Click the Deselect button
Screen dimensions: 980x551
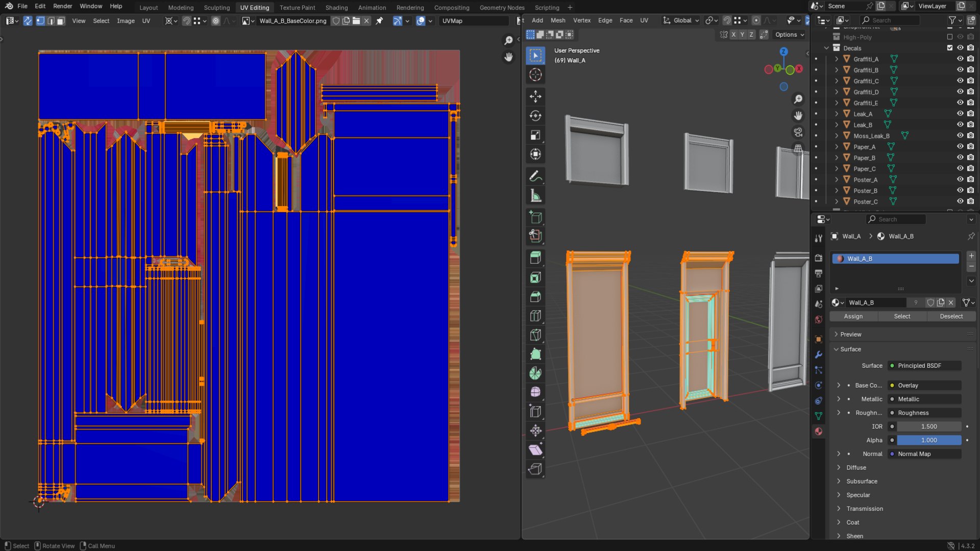click(x=951, y=316)
